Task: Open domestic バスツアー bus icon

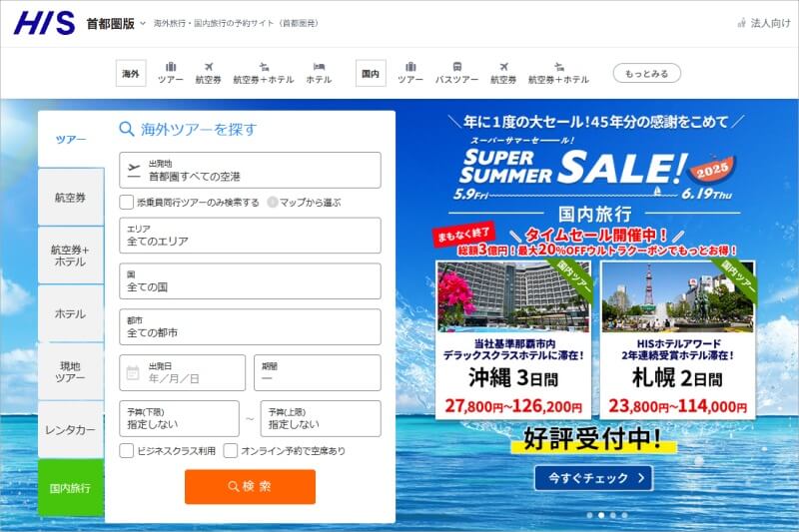Action: [x=457, y=67]
